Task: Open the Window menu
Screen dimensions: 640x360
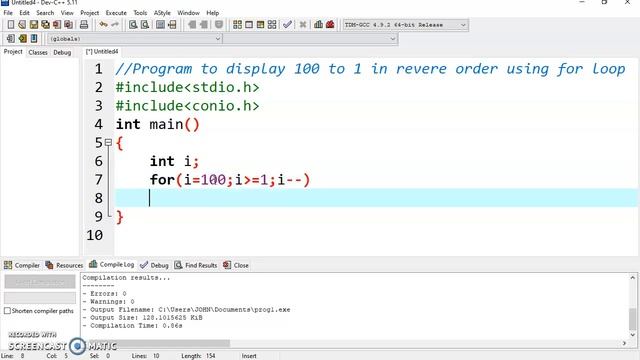Action: click(x=188, y=13)
